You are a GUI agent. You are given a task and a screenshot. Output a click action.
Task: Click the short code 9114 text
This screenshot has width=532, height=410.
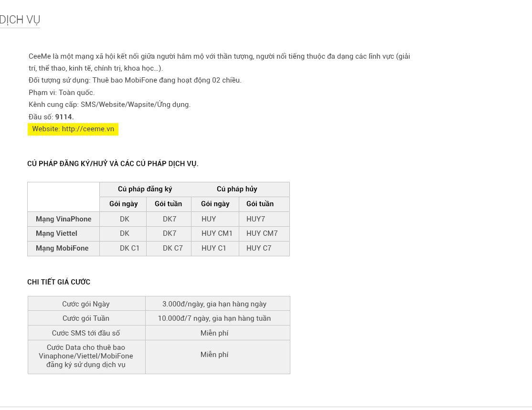click(64, 117)
